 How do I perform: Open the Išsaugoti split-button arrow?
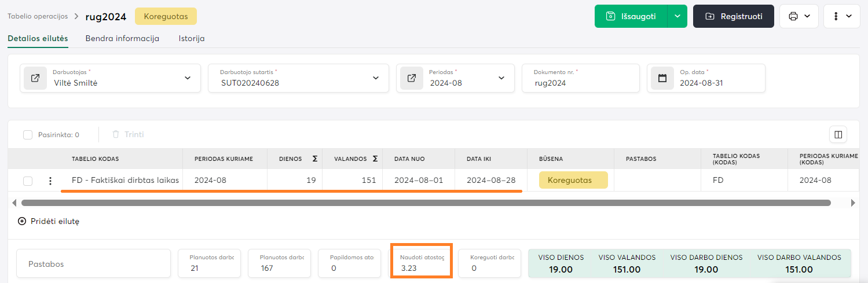[677, 16]
